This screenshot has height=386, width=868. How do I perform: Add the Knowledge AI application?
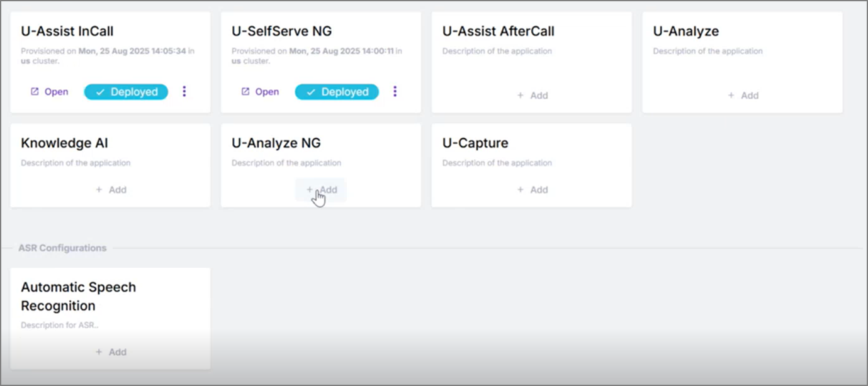[111, 190]
